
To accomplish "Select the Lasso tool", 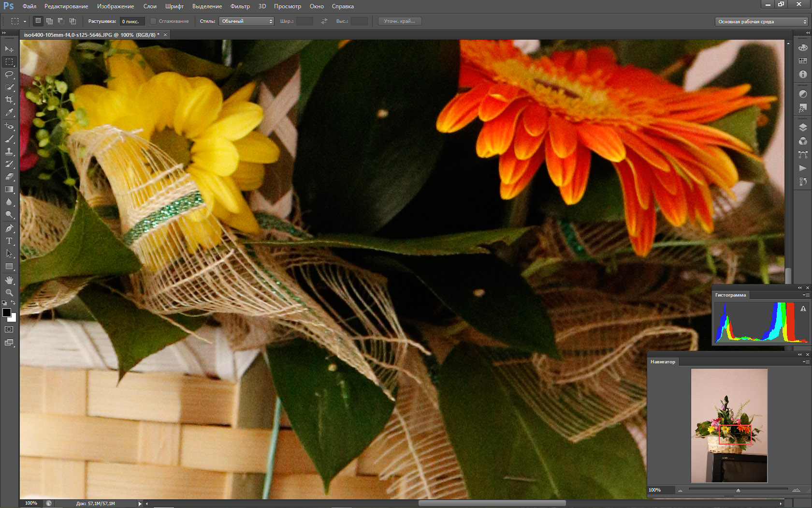I will [x=9, y=75].
